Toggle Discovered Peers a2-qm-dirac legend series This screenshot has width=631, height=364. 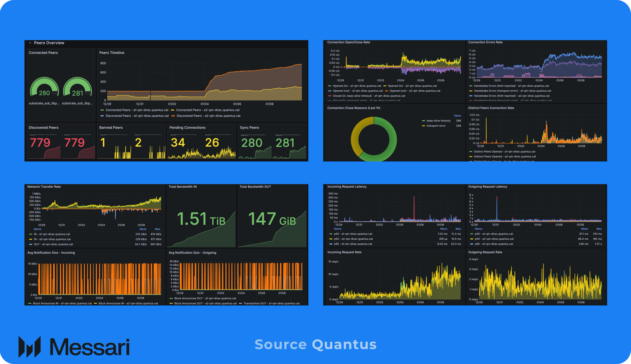[208, 116]
